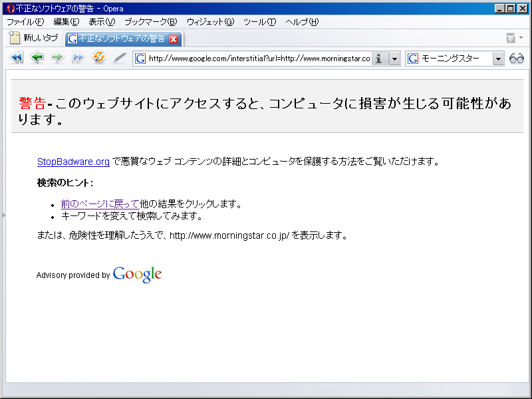Expand the address bar history dropdown
Screen dimensions: 532x399
[394, 59]
